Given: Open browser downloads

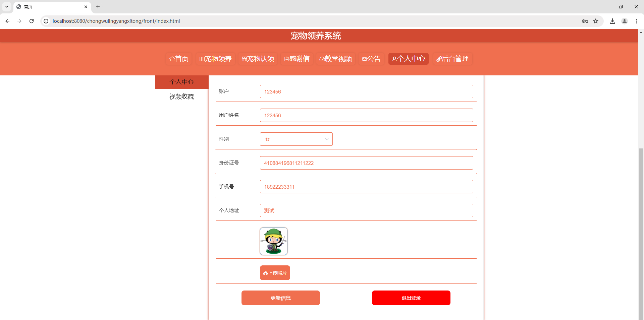Looking at the screenshot, I should [612, 21].
